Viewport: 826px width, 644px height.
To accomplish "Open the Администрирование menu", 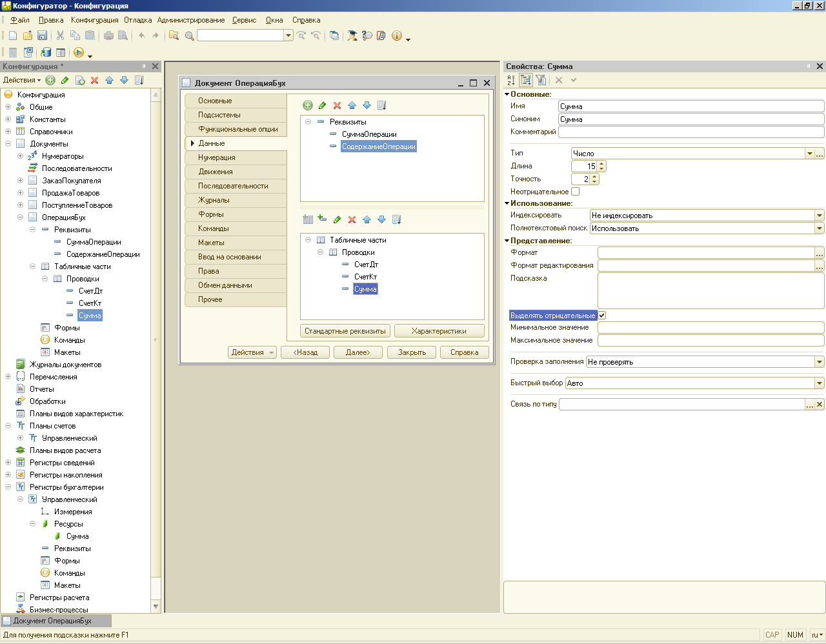I will click(x=191, y=20).
